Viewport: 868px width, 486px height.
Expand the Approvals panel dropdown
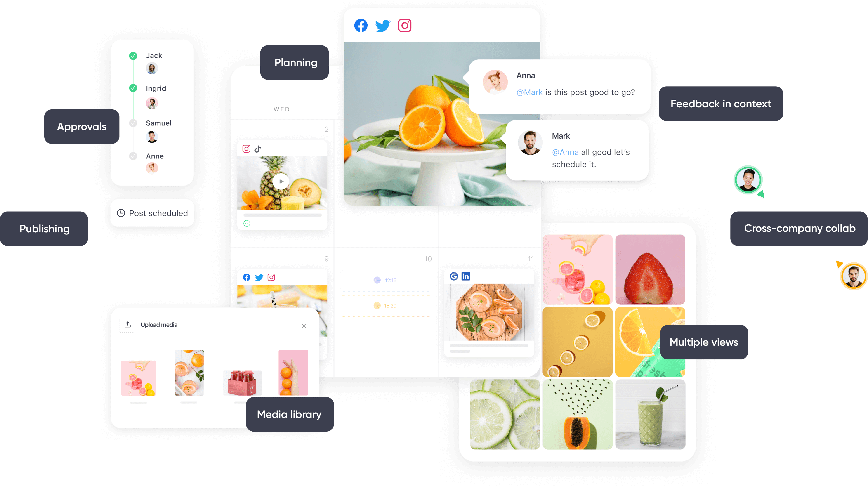point(82,126)
